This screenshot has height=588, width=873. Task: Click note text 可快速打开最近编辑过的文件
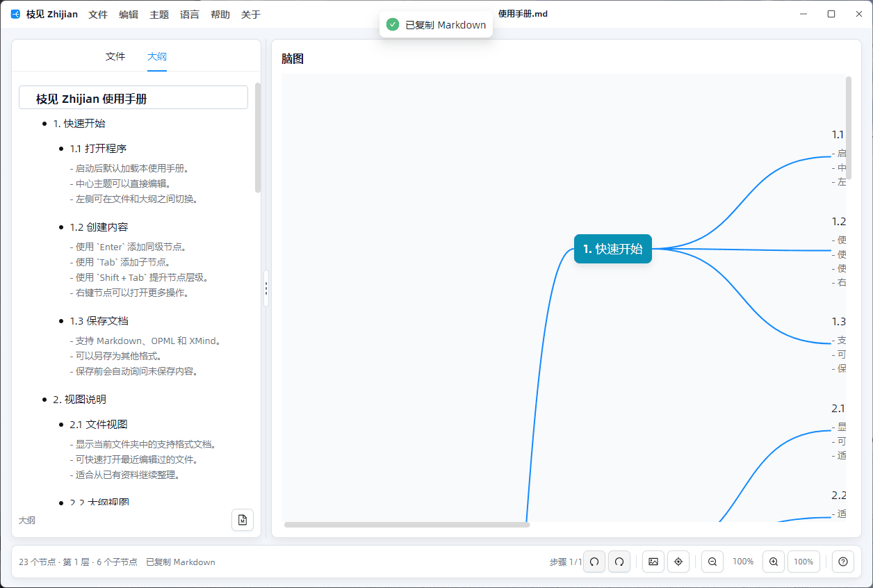click(x=134, y=459)
